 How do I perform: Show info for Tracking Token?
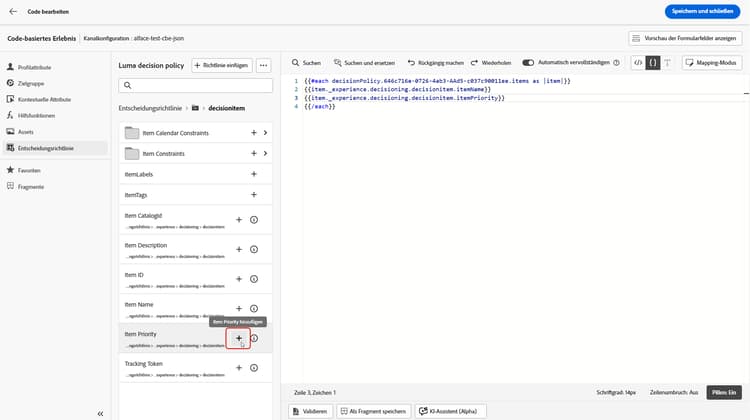tap(254, 368)
